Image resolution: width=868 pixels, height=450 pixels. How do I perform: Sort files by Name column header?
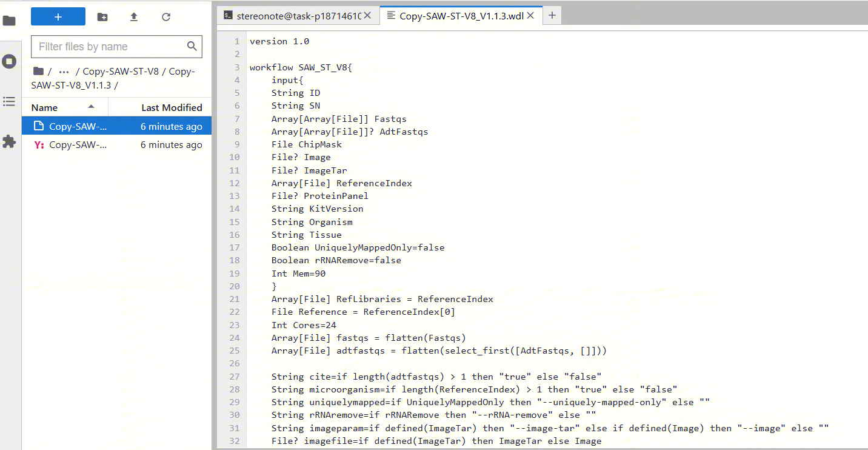pos(65,107)
